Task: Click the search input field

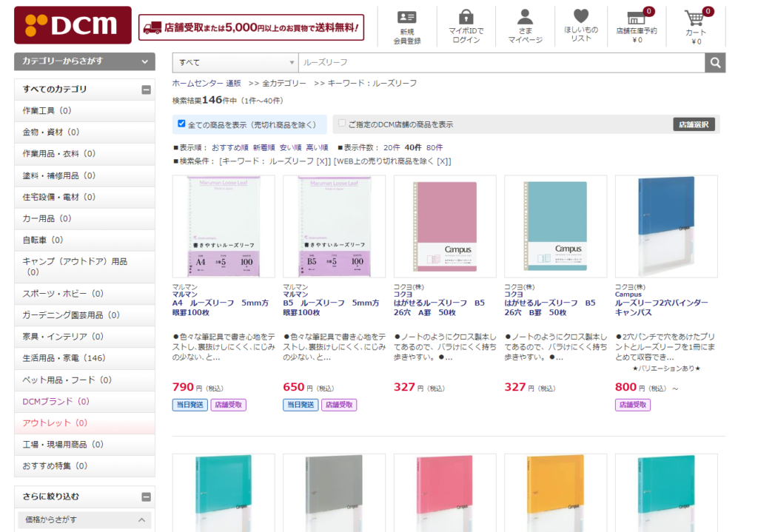Action: [x=502, y=63]
